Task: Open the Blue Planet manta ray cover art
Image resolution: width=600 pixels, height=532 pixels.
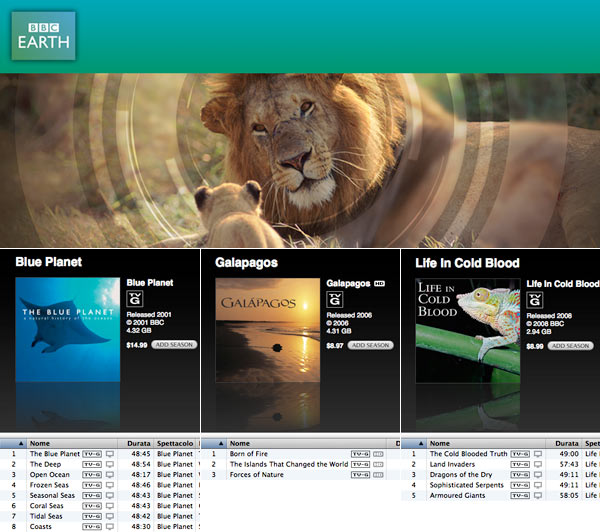Action: (x=68, y=330)
